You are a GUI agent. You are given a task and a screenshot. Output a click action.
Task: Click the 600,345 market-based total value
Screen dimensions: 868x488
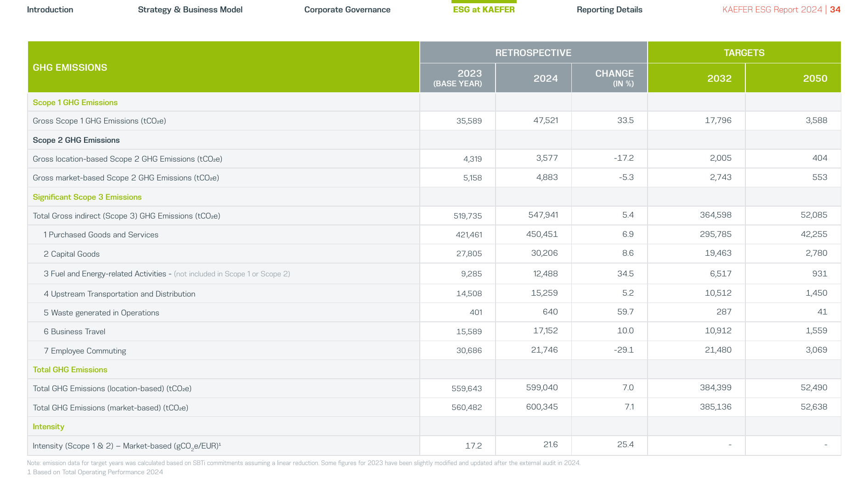click(x=542, y=407)
